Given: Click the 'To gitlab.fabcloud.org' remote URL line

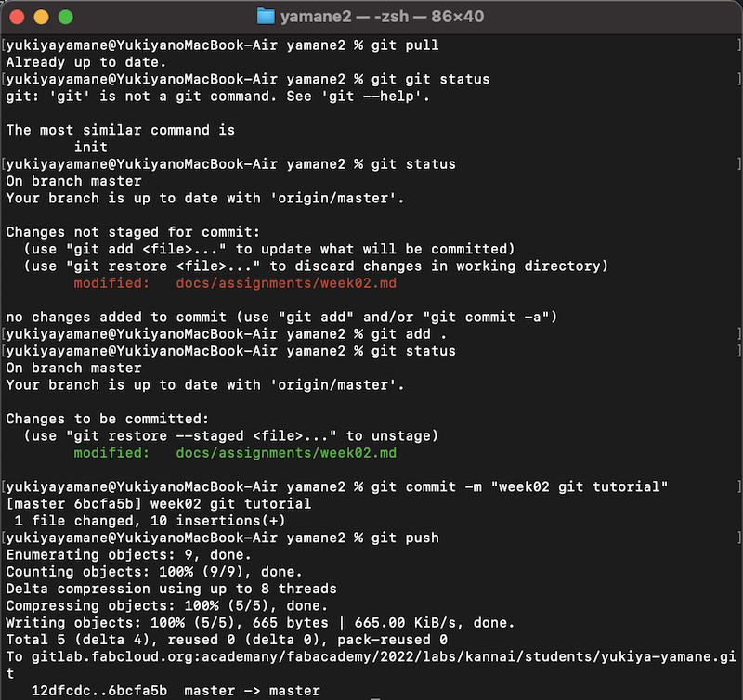Looking at the screenshot, I should coord(371,666).
